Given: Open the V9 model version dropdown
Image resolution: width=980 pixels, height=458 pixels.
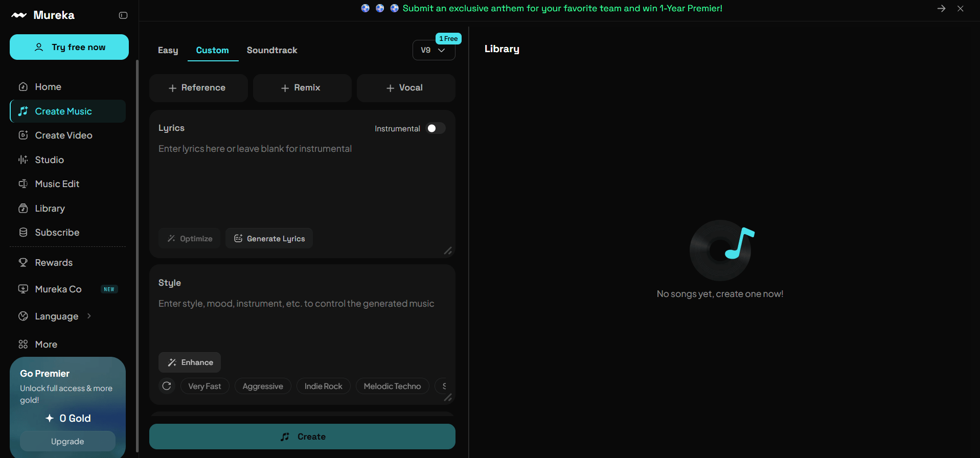Looking at the screenshot, I should pyautogui.click(x=434, y=50).
